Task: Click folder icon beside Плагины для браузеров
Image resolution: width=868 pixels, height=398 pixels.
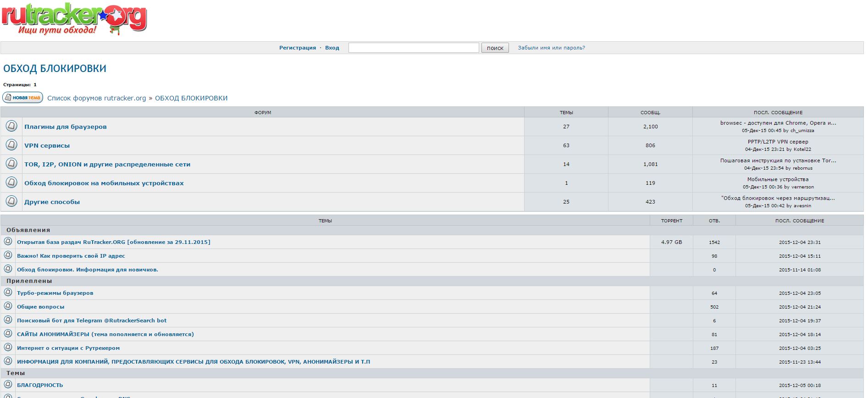Action: [x=11, y=126]
